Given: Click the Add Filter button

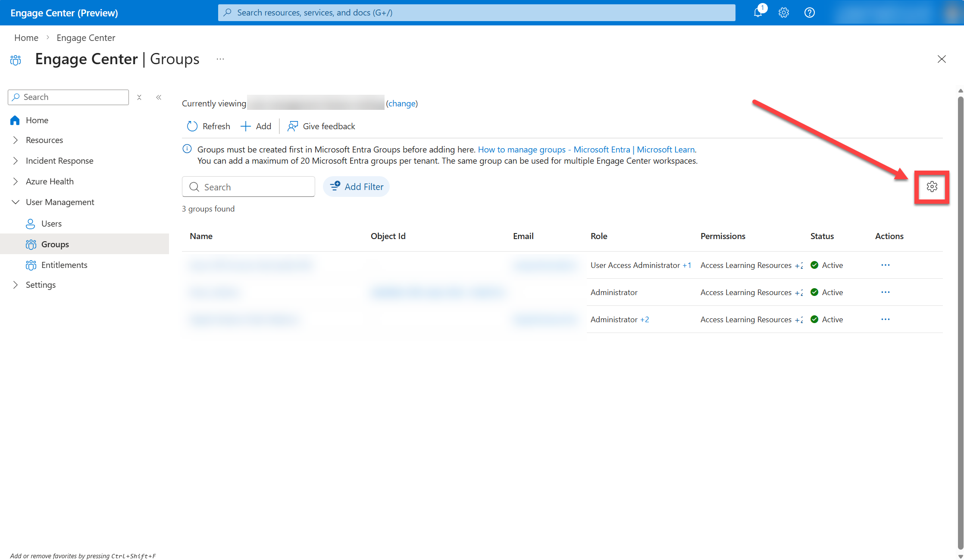Looking at the screenshot, I should [356, 187].
